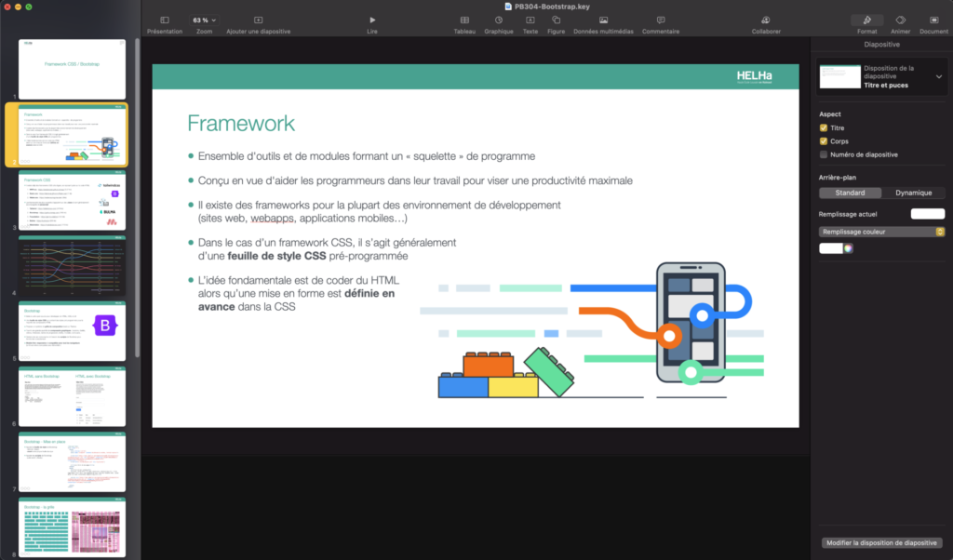Enable the Numéro de diapositive checkbox
This screenshot has height=560, width=953.
pos(824,154)
